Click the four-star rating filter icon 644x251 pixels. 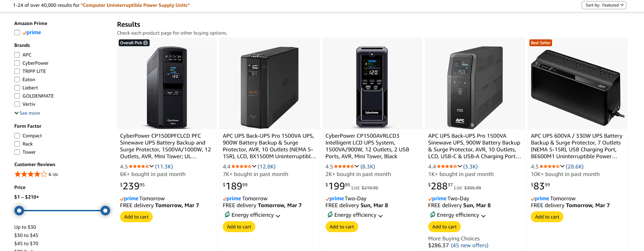point(31,174)
